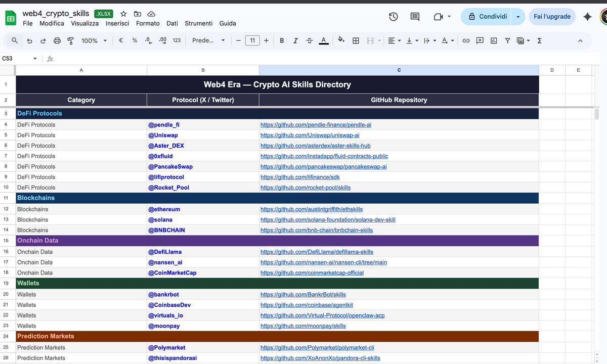Open the 123 number format menu
The height and width of the screenshot is (364, 607).
click(177, 40)
